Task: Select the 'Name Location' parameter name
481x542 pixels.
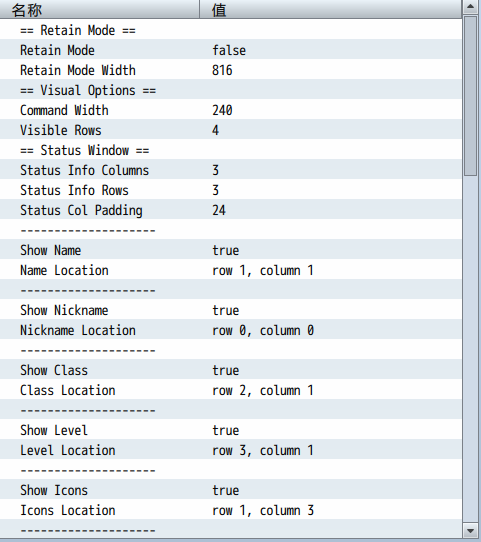Action: click(64, 271)
